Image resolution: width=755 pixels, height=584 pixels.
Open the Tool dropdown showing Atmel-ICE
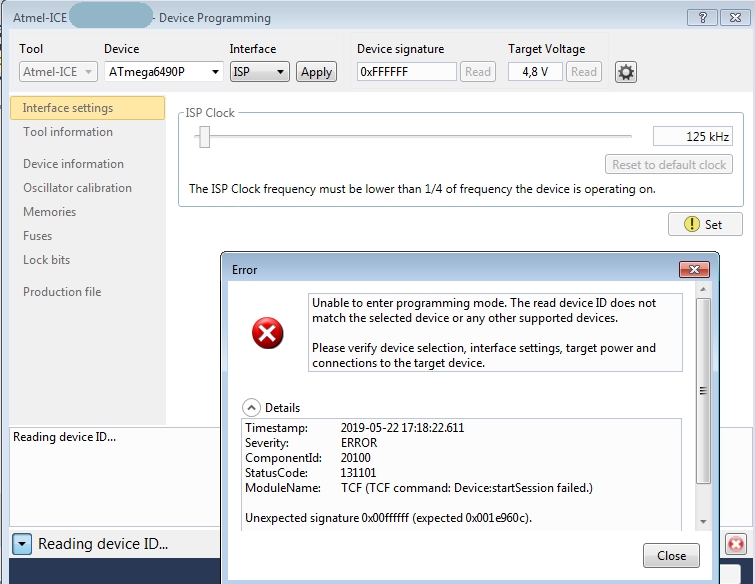click(58, 72)
